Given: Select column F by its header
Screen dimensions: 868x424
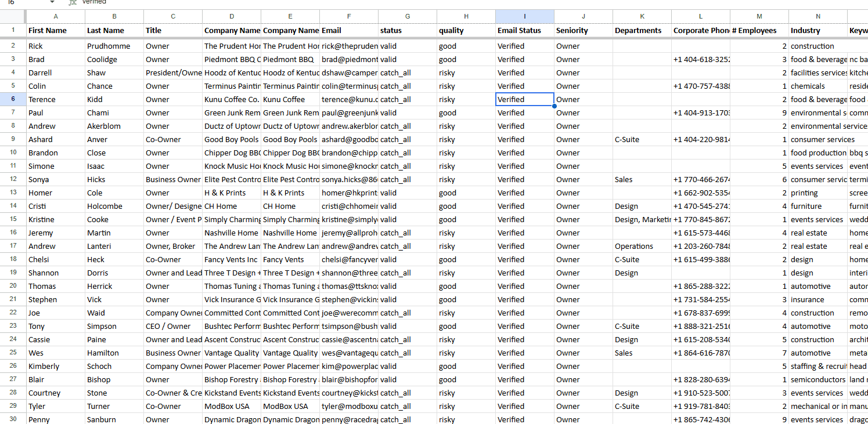Looking at the screenshot, I should click(x=349, y=16).
